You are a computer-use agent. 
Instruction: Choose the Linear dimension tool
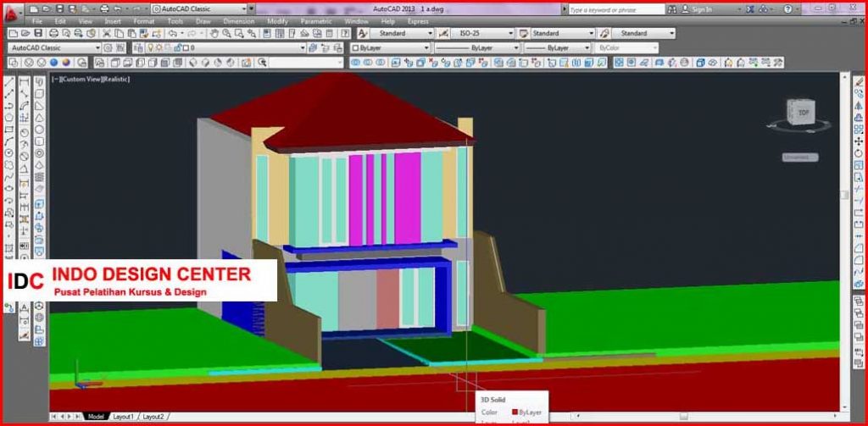(25, 81)
